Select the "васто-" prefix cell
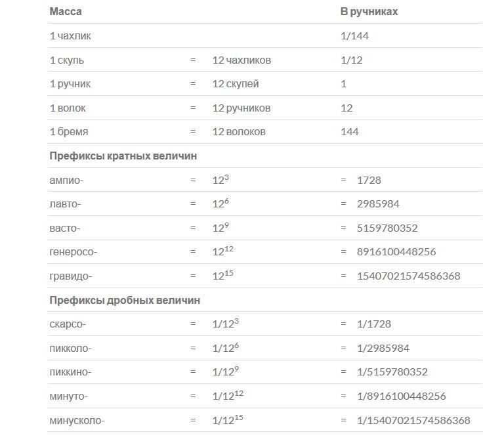Viewport: 504px width, 447px height. [65, 228]
